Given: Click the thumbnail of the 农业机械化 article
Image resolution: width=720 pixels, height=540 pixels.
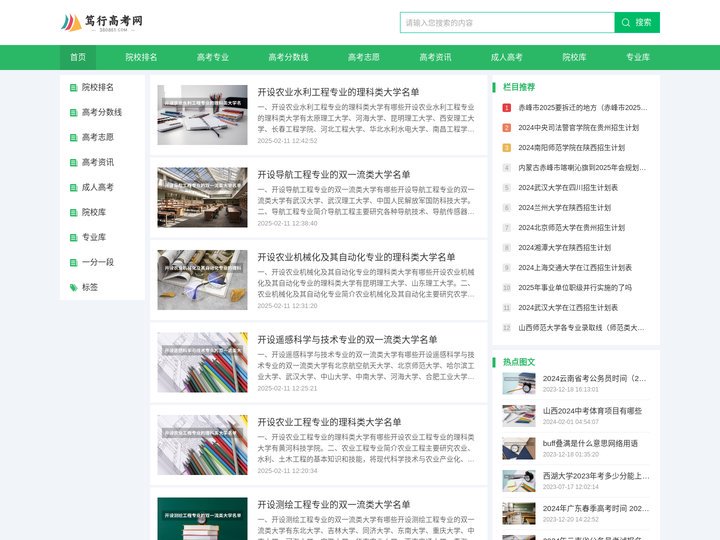Looking at the screenshot, I should (x=202, y=280).
